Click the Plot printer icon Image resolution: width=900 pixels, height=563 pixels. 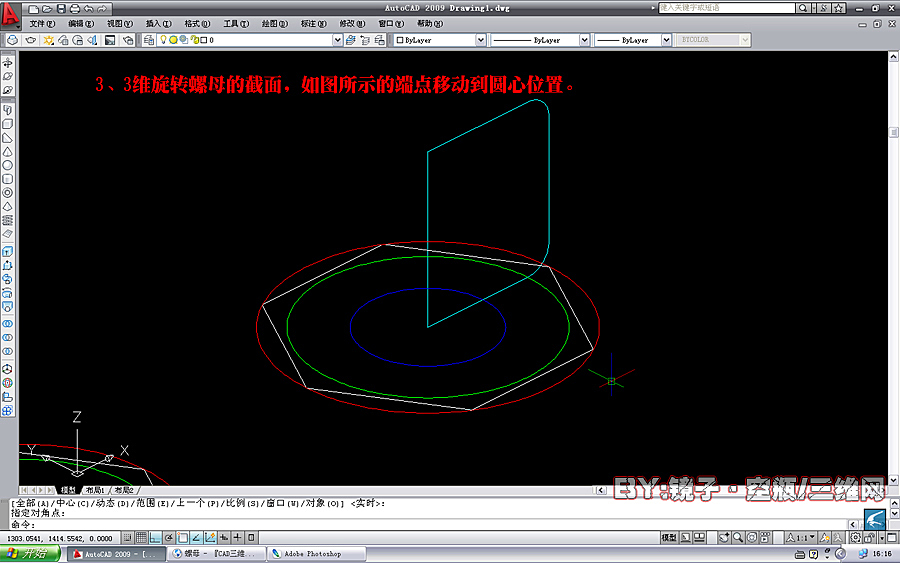(75, 9)
